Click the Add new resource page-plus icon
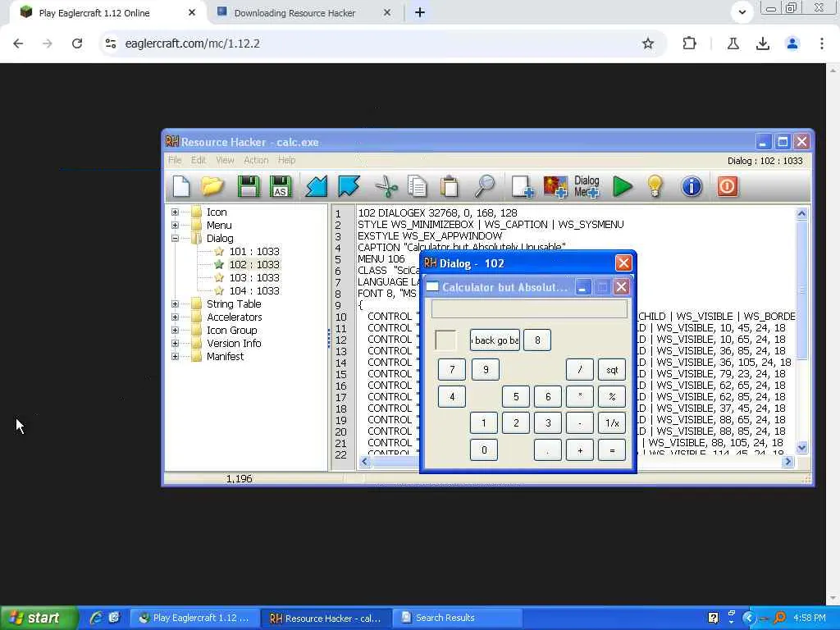Screen dimensions: 840x630 coord(522,186)
